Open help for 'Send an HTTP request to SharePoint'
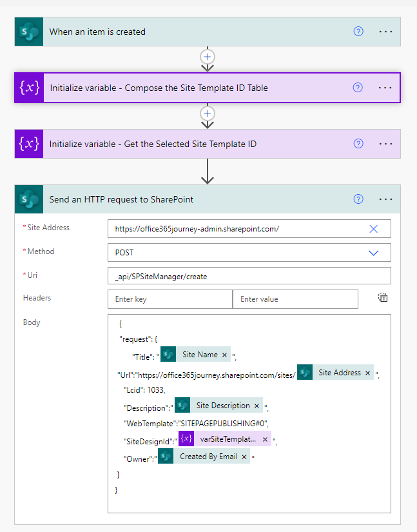This screenshot has width=417, height=532. [358, 199]
